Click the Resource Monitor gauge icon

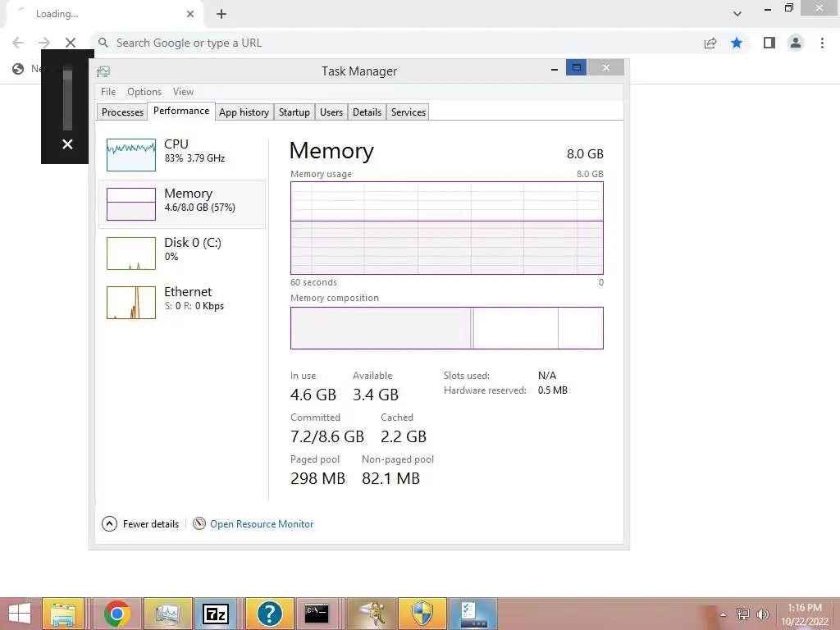[x=199, y=523]
